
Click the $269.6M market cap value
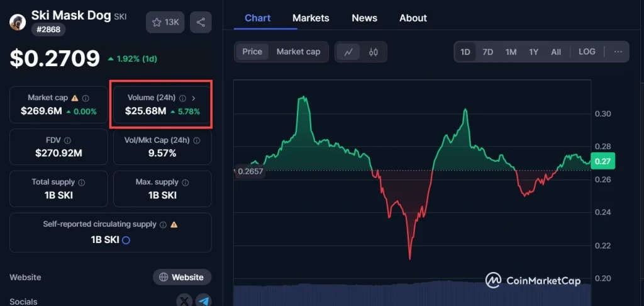click(41, 111)
